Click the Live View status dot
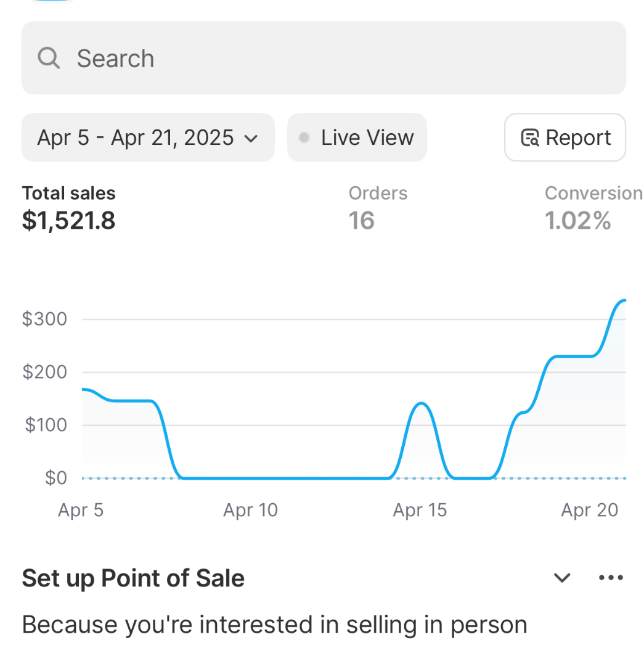The height and width of the screenshot is (653, 644). pyautogui.click(x=304, y=138)
